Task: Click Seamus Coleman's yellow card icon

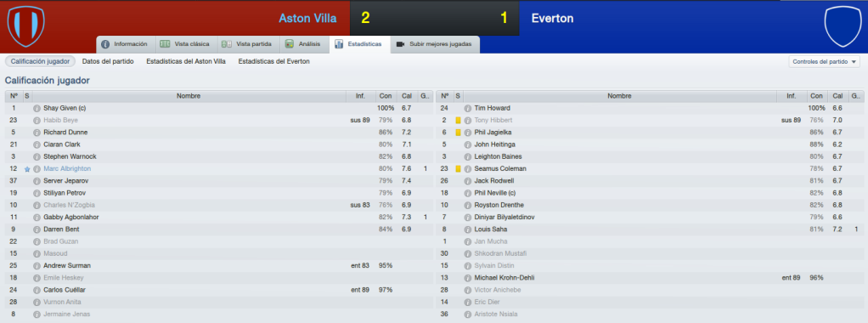Action: point(458,168)
